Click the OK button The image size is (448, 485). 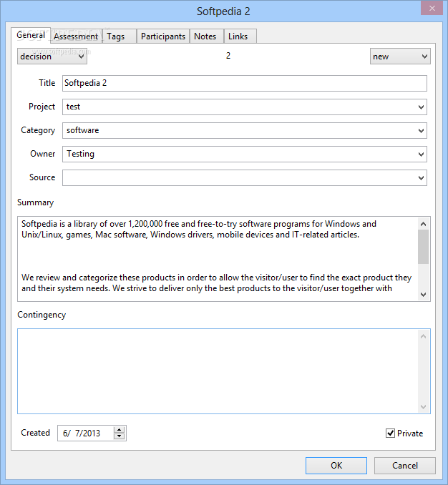pos(336,466)
